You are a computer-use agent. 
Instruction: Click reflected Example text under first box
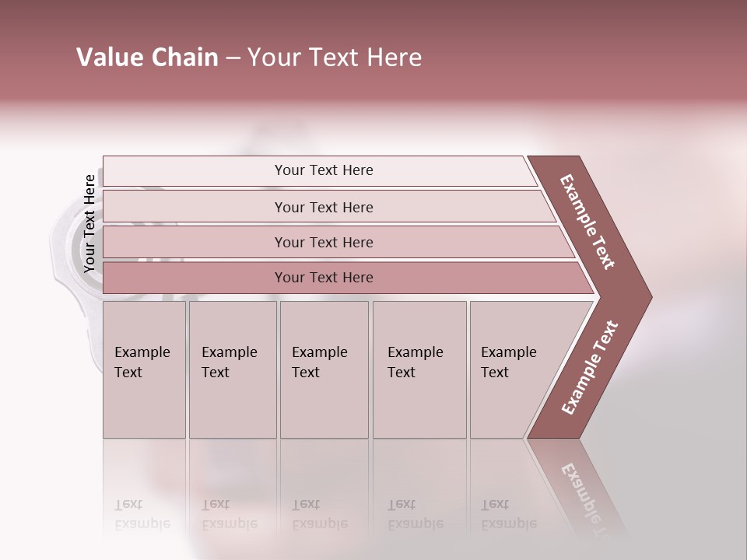(142, 515)
